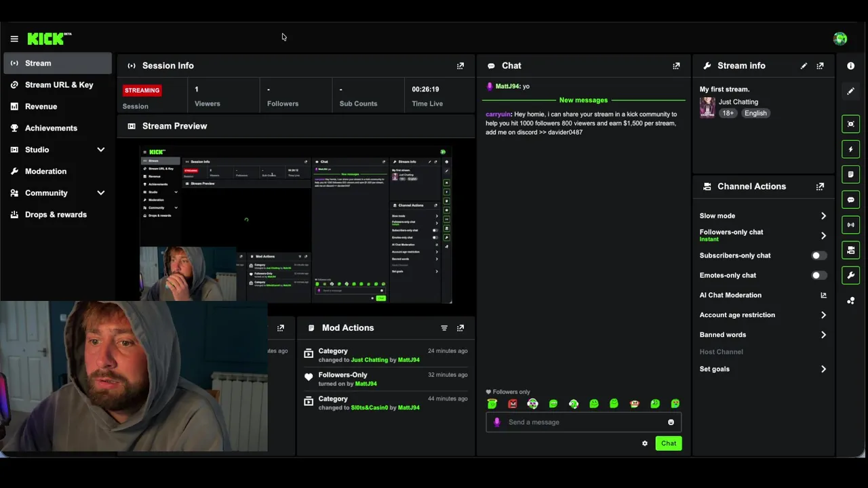
Task: Toggle the lightning bolt widget icon
Action: tap(850, 149)
